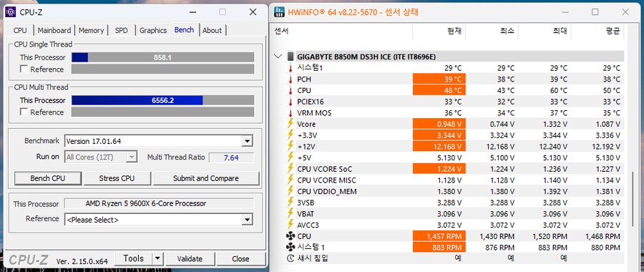Click the Close button in CPU-Z footer

click(x=240, y=259)
